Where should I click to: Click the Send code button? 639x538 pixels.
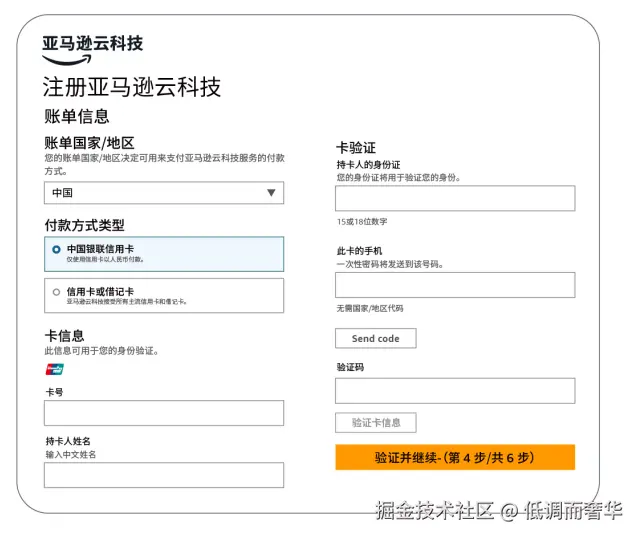click(376, 338)
